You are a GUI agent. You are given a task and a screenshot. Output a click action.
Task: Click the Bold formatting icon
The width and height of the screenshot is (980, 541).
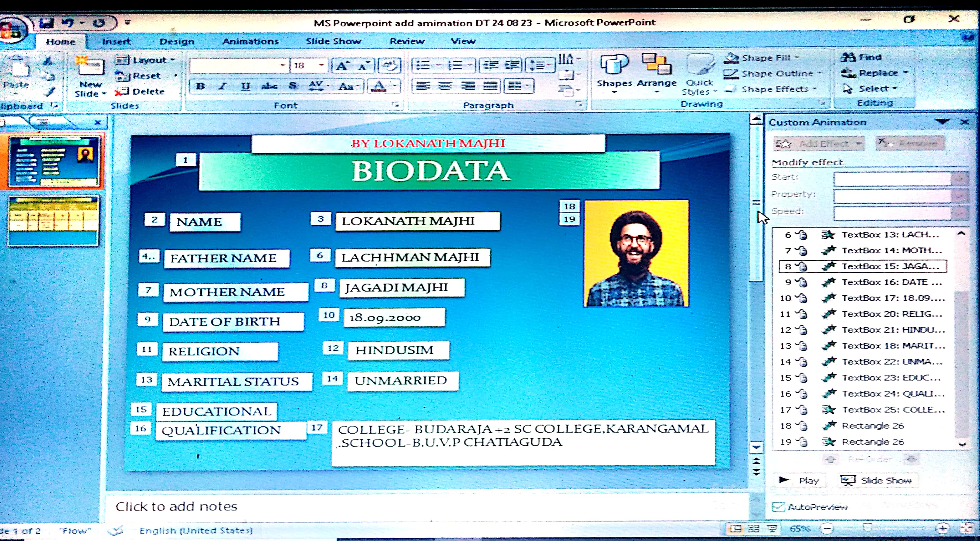pos(201,86)
